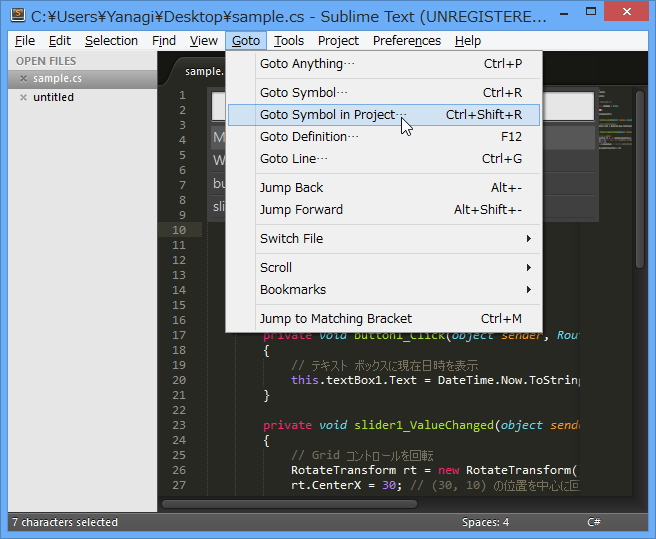This screenshot has width=656, height=539.
Task: Click line number 27 in the gutter
Action: pyautogui.click(x=179, y=485)
